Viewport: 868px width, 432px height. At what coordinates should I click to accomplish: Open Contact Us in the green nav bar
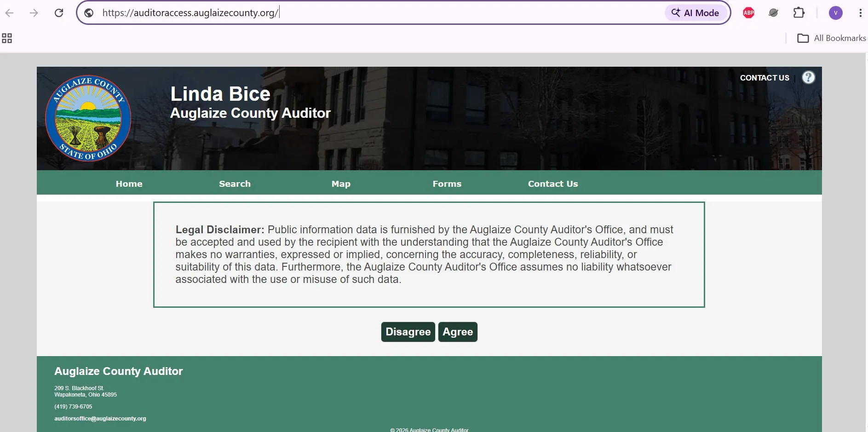click(553, 184)
